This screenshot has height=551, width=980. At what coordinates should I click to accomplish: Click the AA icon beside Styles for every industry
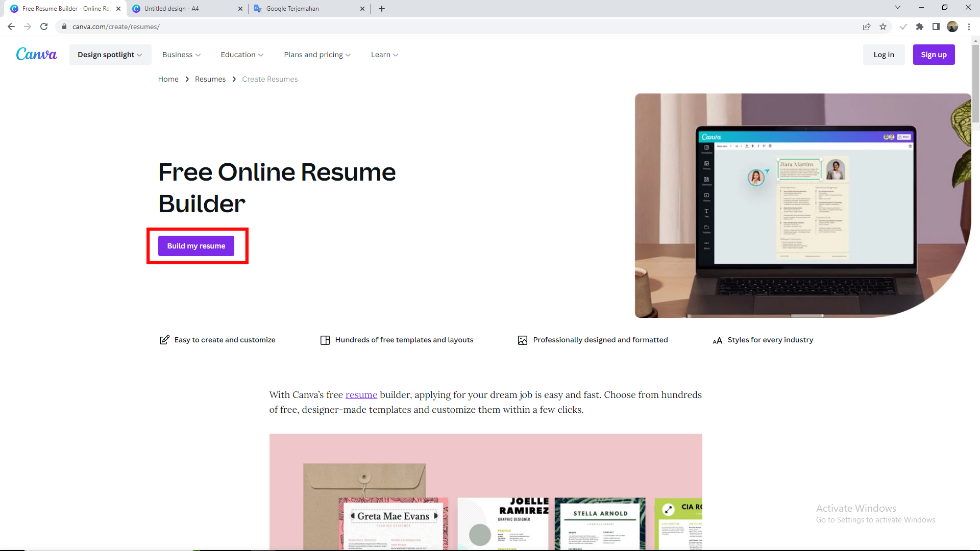(717, 340)
